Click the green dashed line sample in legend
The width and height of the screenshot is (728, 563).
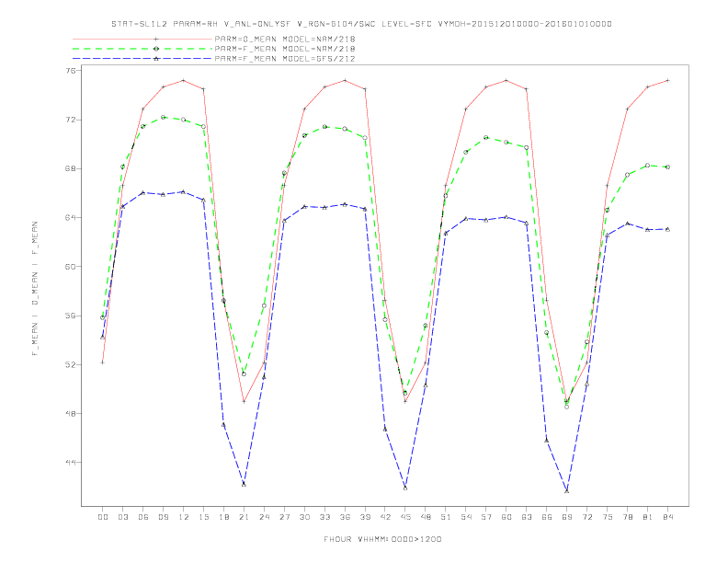142,49
